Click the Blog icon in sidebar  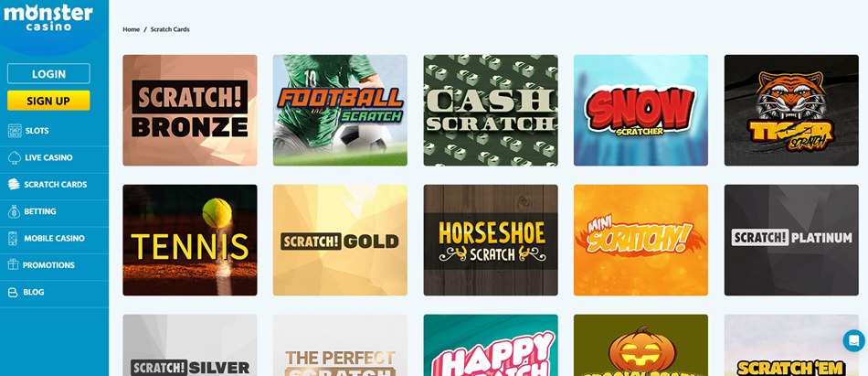pos(13,292)
